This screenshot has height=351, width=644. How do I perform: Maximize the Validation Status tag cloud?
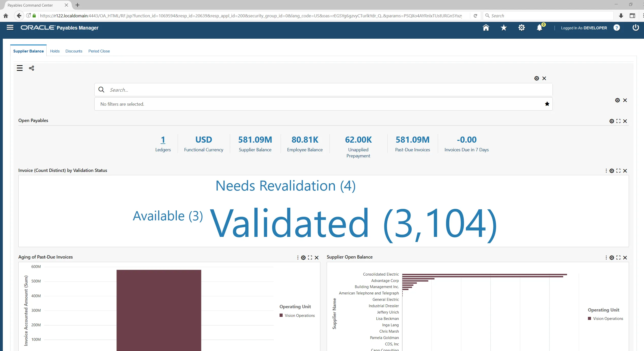(x=618, y=171)
